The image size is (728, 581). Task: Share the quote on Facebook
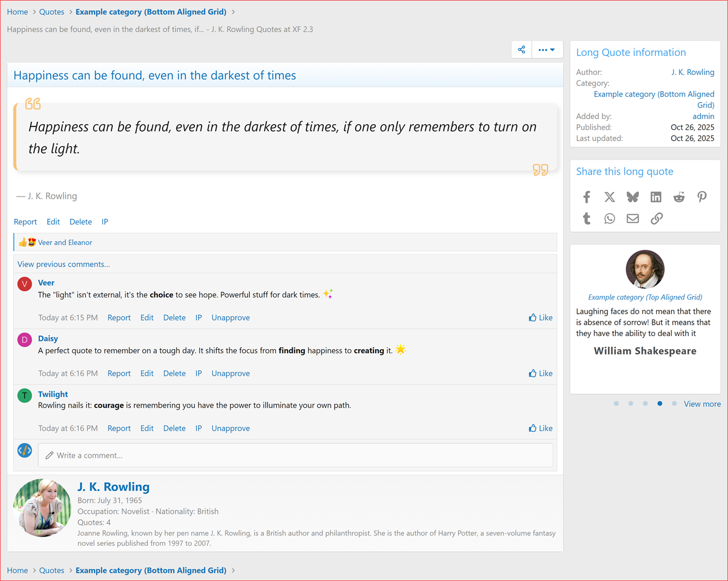[x=587, y=197]
